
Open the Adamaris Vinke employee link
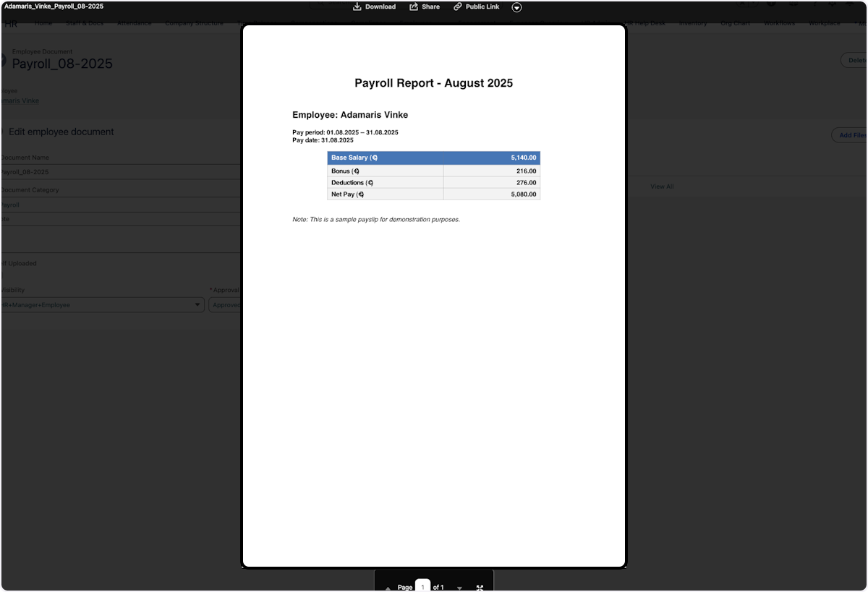[20, 100]
